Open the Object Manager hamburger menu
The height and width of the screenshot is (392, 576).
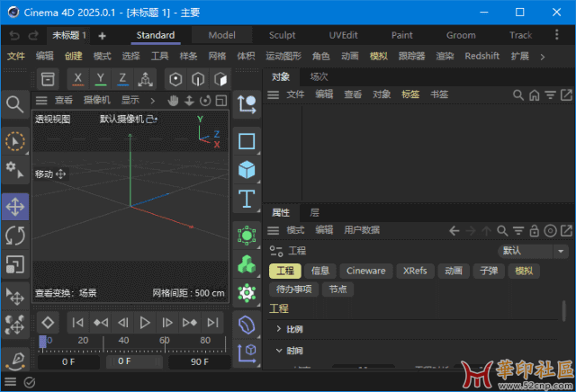(x=273, y=95)
